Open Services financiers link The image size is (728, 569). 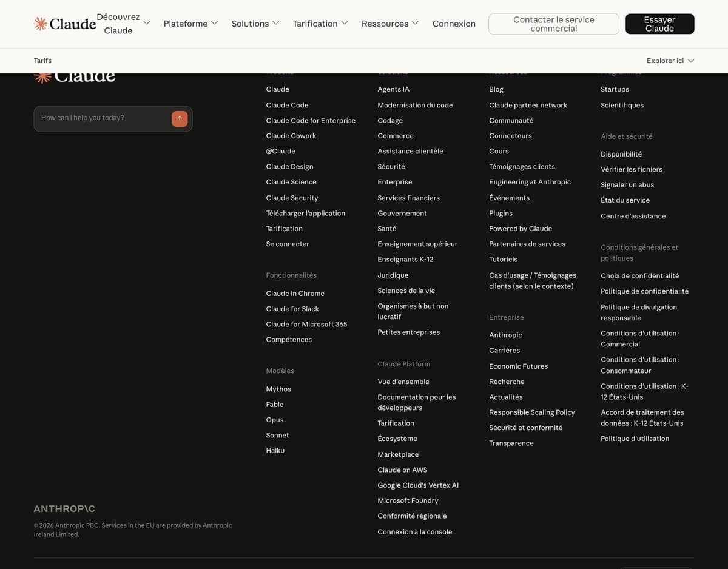pos(408,198)
